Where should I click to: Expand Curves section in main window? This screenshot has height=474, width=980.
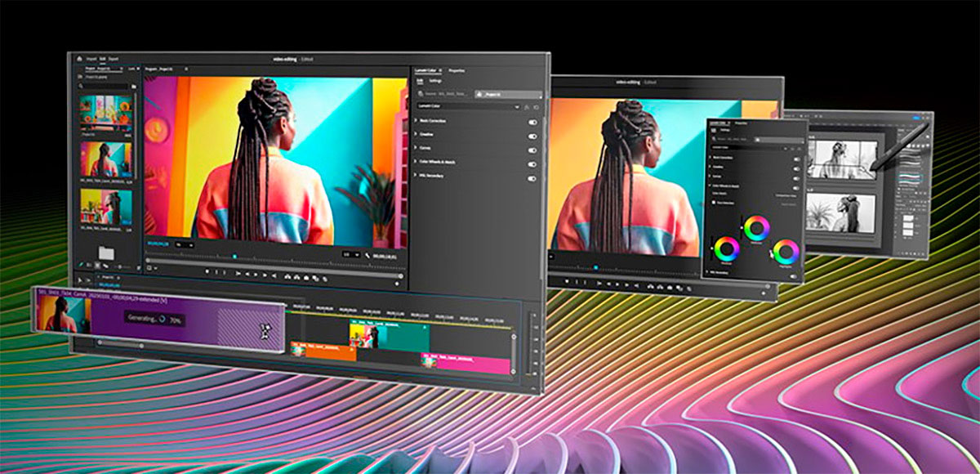tap(416, 148)
